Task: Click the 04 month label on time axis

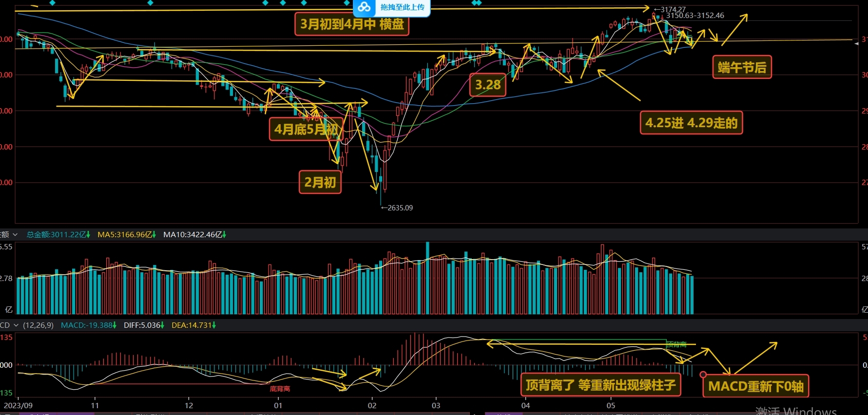Action: pyautogui.click(x=525, y=405)
